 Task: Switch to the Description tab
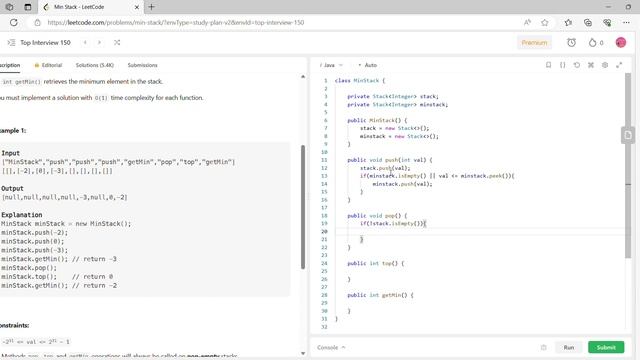click(10, 65)
